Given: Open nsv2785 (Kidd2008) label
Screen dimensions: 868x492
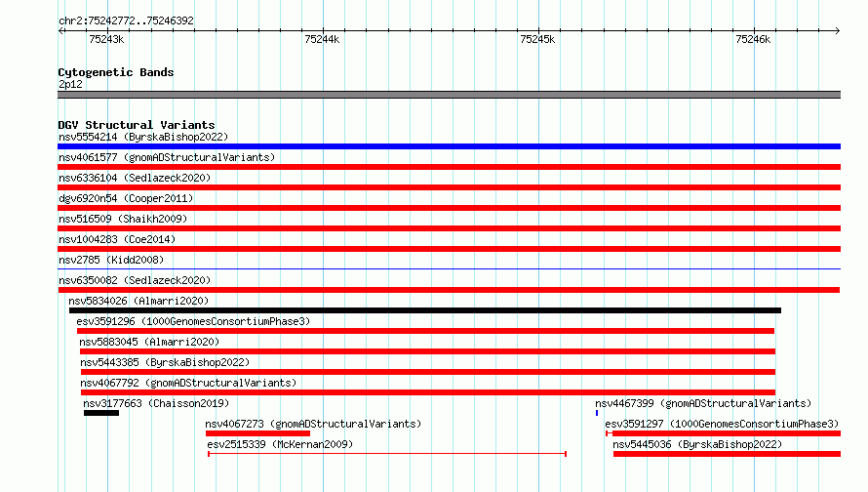Looking at the screenshot, I should [111, 260].
